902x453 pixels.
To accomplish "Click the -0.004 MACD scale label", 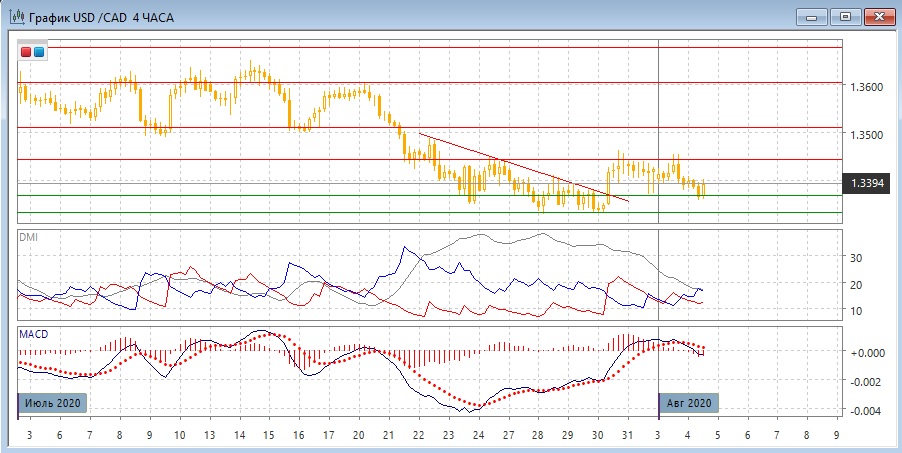I will click(866, 412).
